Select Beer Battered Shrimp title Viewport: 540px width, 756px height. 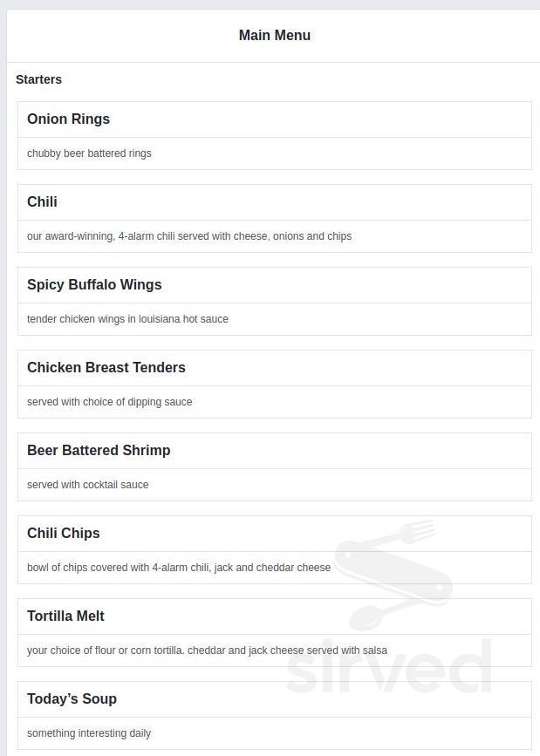tap(99, 450)
